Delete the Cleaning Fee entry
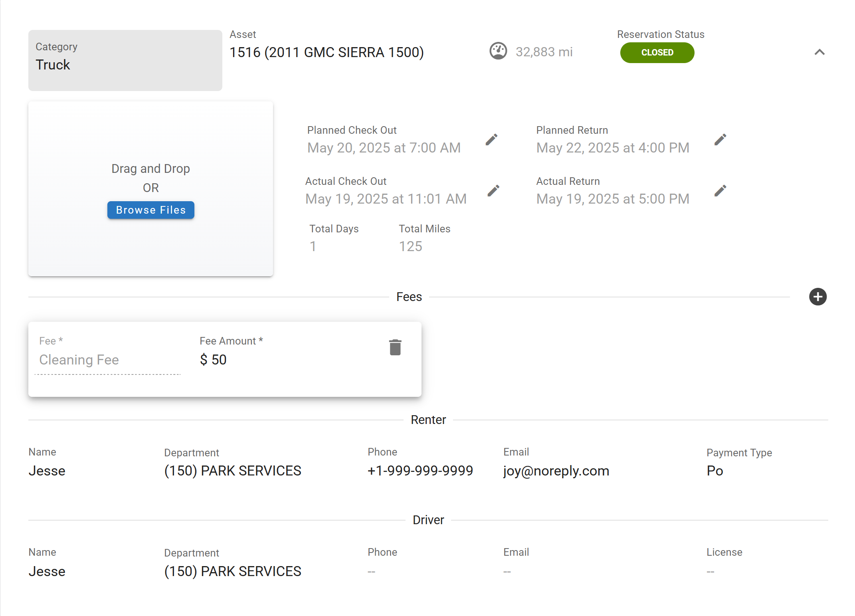This screenshot has height=616, width=855. click(395, 347)
